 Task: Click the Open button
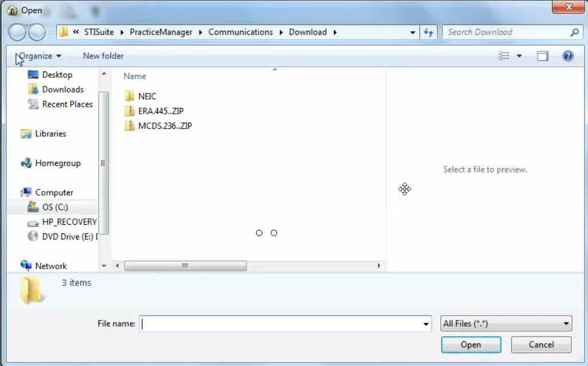(x=471, y=345)
